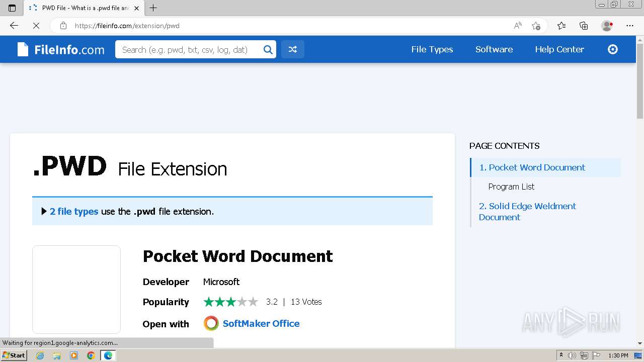Open the Action Center flag icon

[596, 355]
